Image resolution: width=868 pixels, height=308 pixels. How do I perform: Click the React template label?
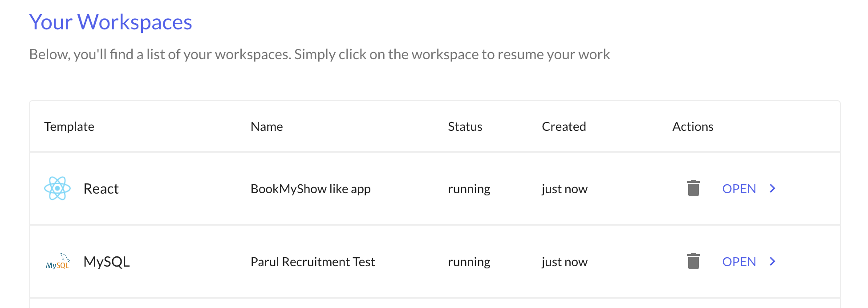(x=101, y=189)
